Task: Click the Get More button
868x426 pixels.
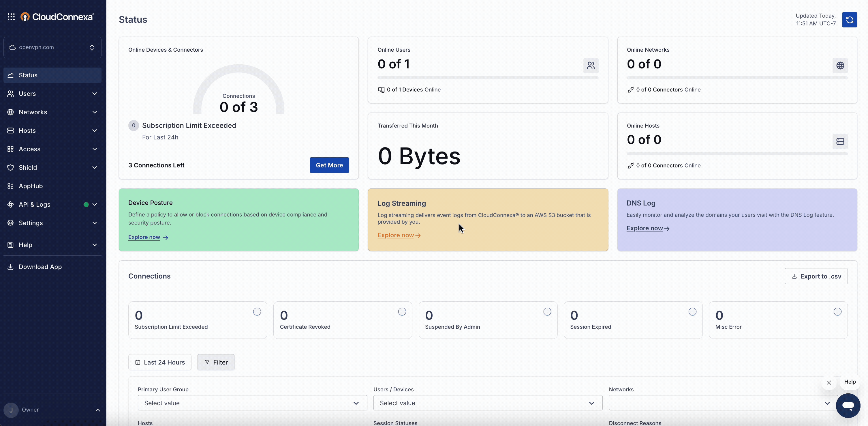Action: [329, 165]
